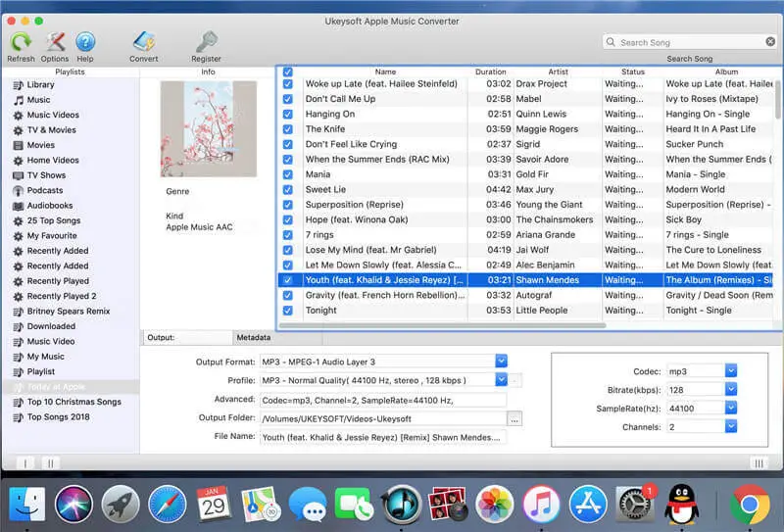Click the Output Folder path field
Screen dimensions: 784x532
383,419
